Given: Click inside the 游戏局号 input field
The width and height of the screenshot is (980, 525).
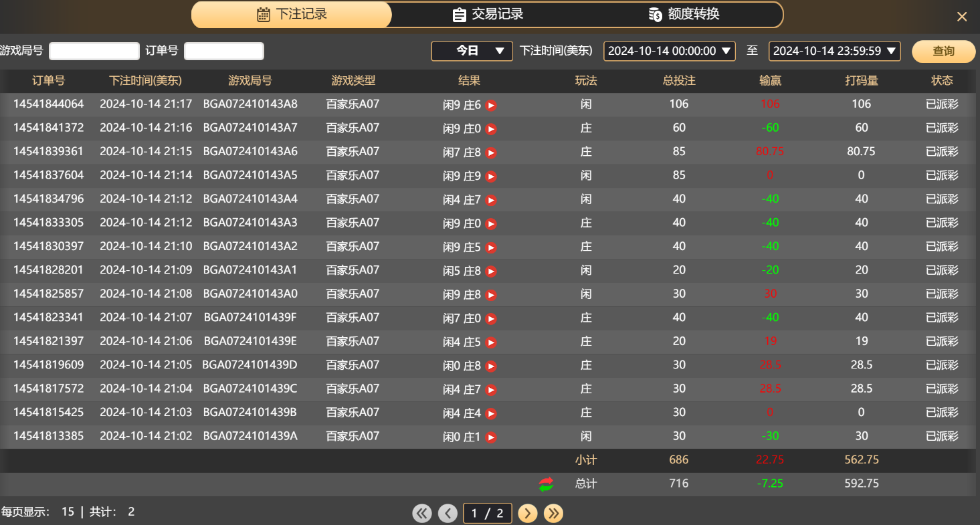Looking at the screenshot, I should [x=94, y=51].
